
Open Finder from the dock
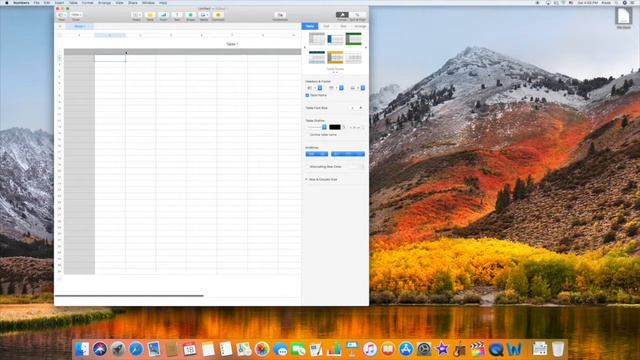[x=82, y=349]
